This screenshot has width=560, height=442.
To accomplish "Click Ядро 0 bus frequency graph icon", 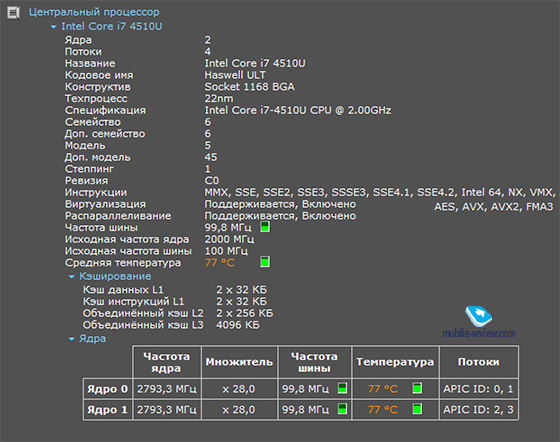I will [342, 388].
